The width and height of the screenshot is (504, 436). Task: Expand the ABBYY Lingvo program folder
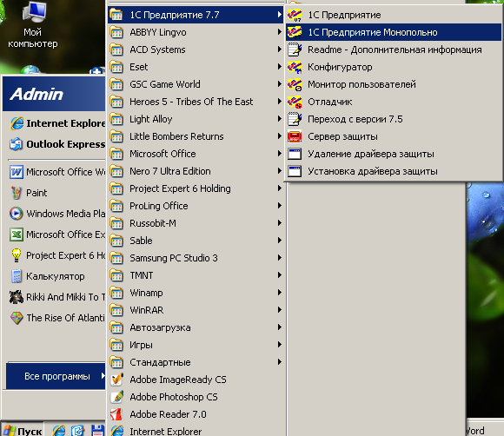coord(196,32)
